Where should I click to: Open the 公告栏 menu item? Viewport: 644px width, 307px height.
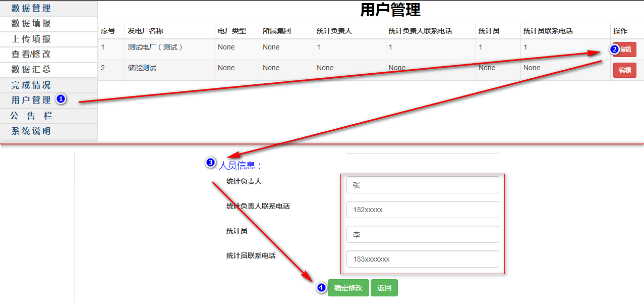[x=31, y=116]
